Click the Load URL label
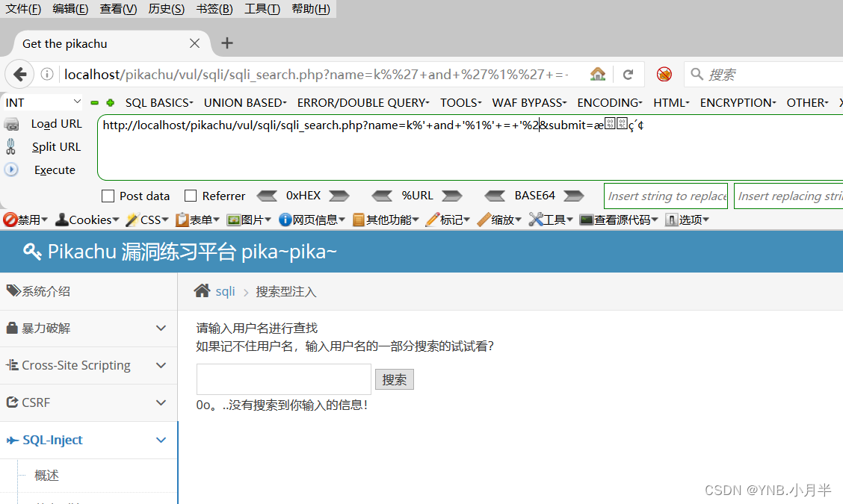This screenshot has width=843, height=504. (x=57, y=124)
